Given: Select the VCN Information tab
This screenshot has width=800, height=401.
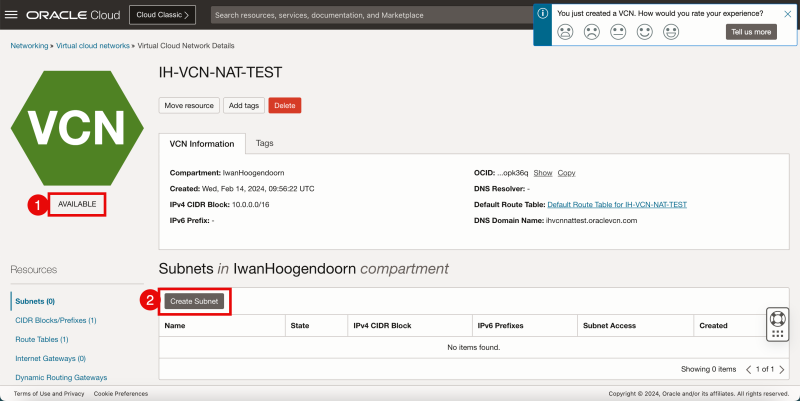Looking at the screenshot, I should [x=202, y=144].
